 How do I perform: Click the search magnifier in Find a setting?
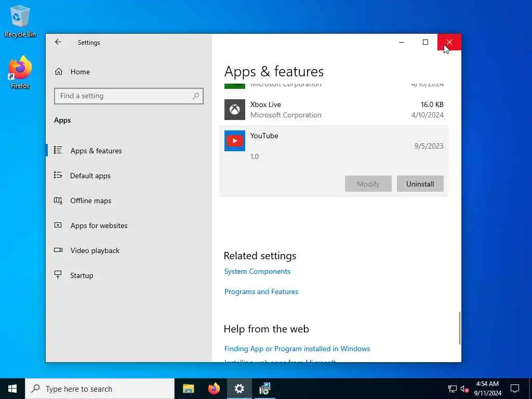pyautogui.click(x=196, y=96)
